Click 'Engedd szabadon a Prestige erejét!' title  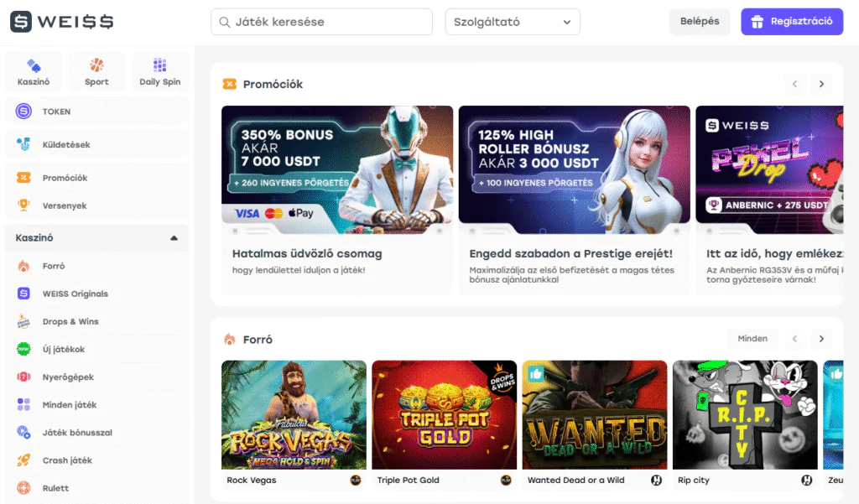(x=570, y=253)
